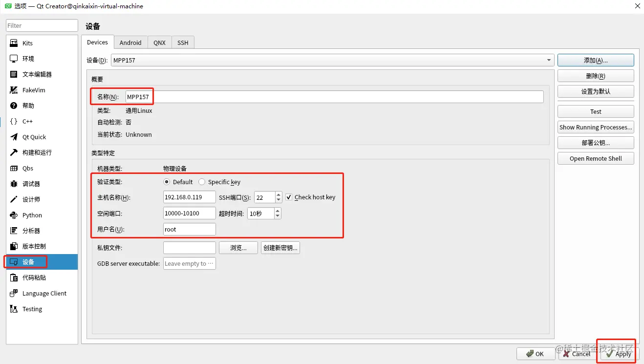Click the 版本控制 icon
644x364 pixels.
point(14,246)
